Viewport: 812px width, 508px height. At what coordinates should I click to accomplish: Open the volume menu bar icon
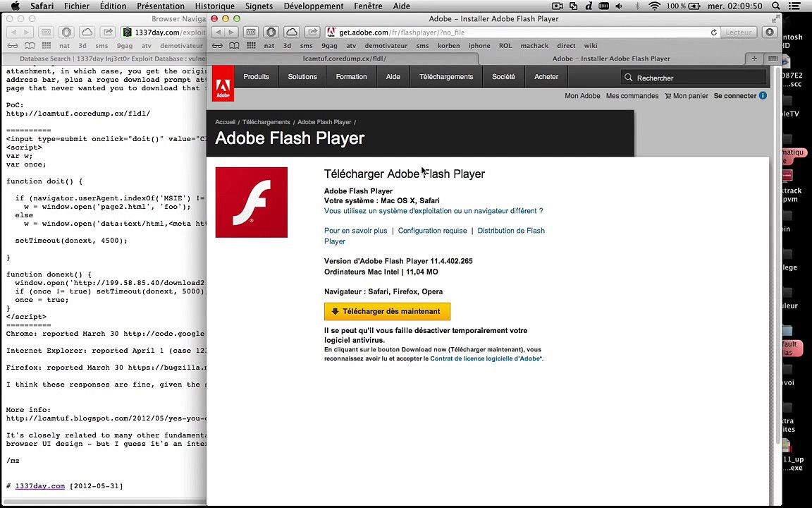coord(620,6)
